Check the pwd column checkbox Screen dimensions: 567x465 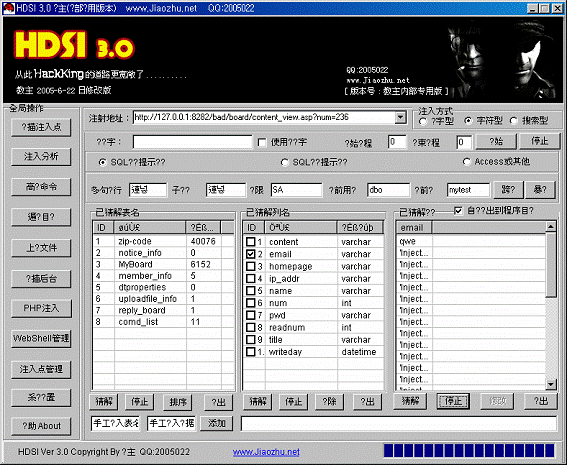tap(251, 315)
